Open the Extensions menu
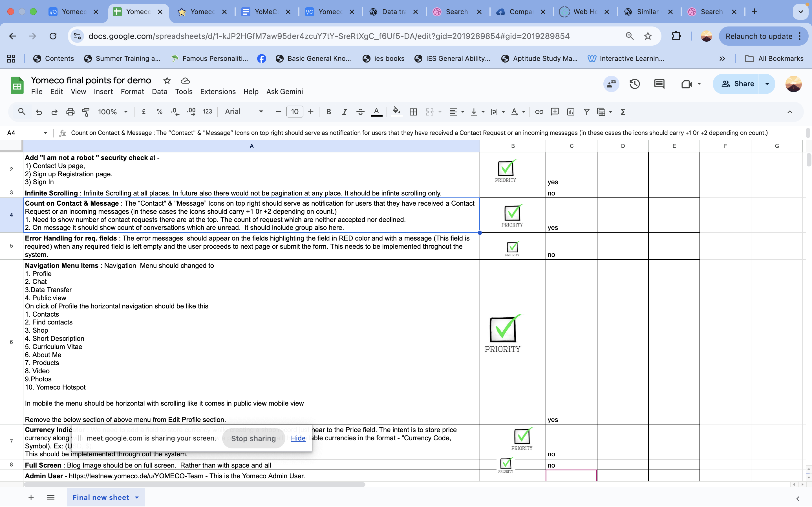Image resolution: width=812 pixels, height=507 pixels. 218,92
